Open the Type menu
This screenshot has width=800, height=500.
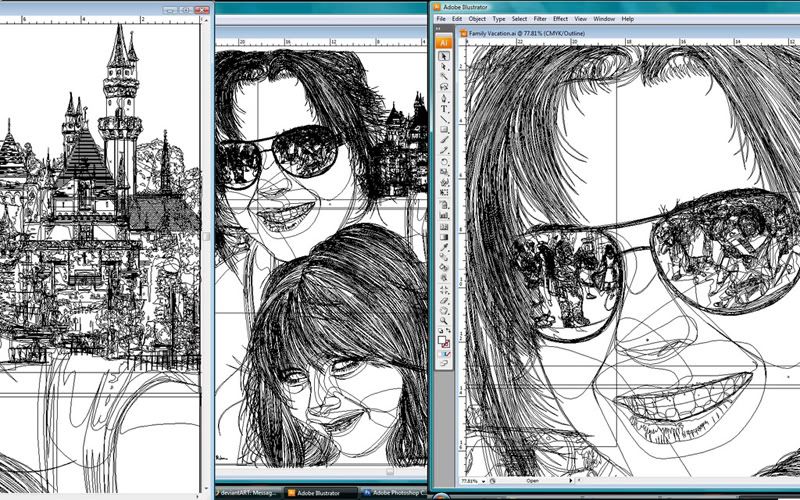pyautogui.click(x=498, y=19)
